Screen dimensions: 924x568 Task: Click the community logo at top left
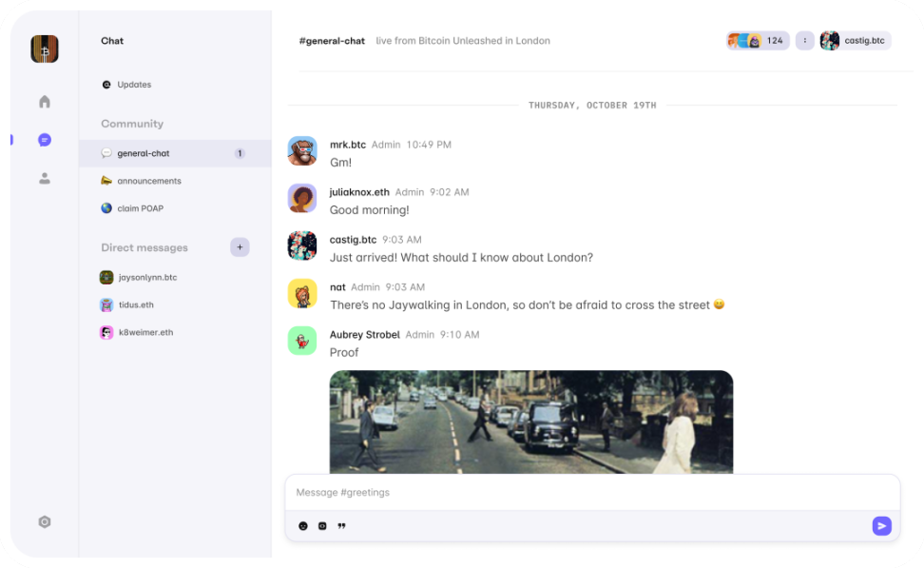(45, 49)
